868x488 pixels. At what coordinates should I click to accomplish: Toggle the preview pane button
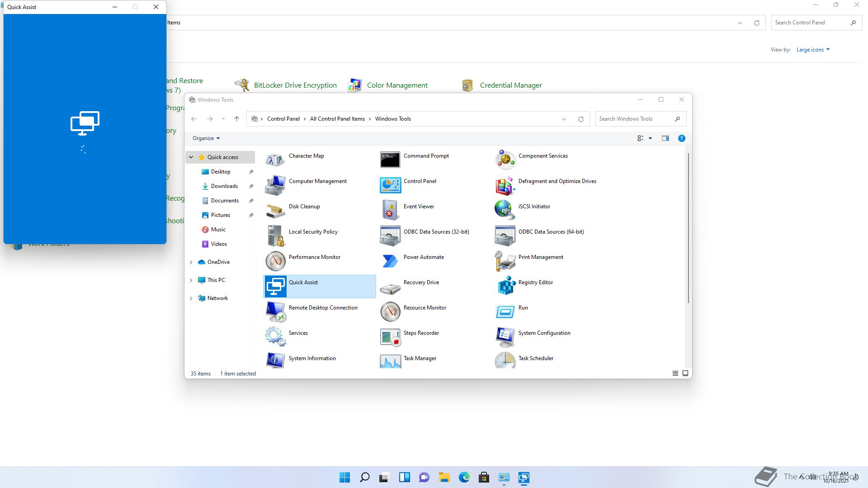(x=665, y=138)
